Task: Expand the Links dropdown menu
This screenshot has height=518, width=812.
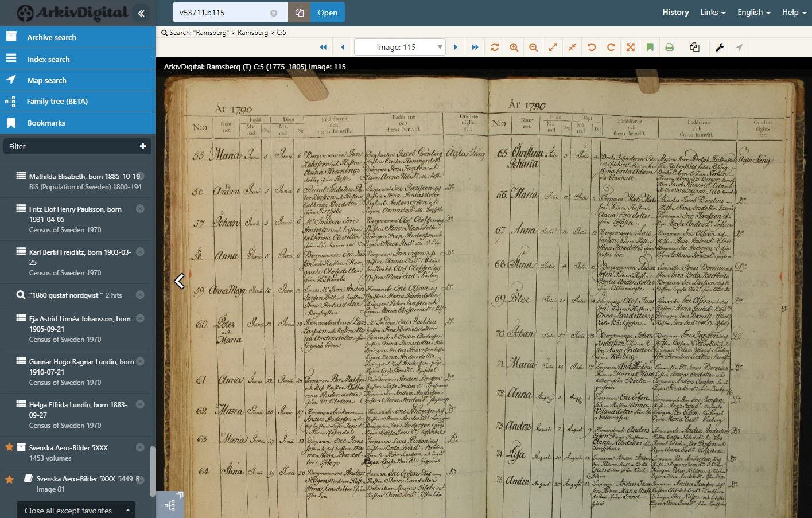Action: pyautogui.click(x=712, y=13)
